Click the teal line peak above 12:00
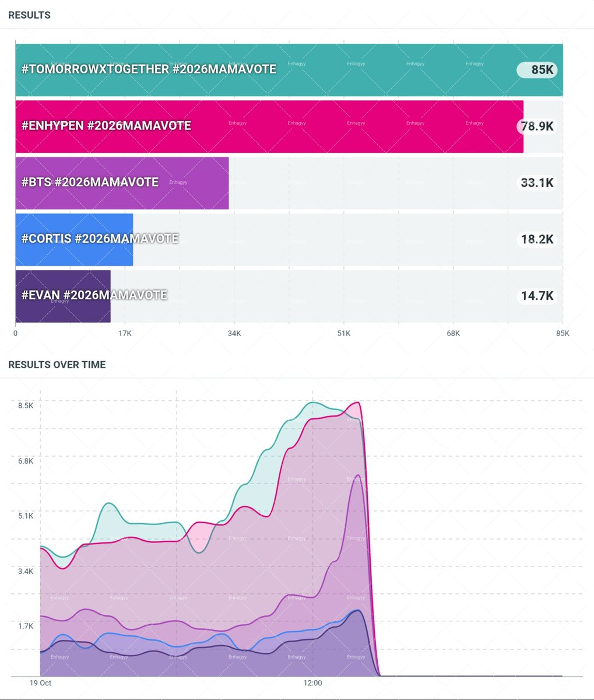This screenshot has height=700, width=594. [313, 402]
